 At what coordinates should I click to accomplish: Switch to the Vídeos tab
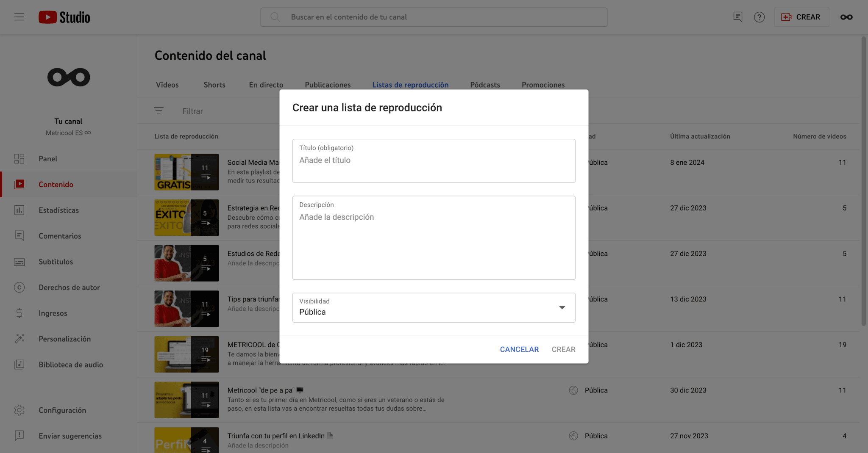[x=167, y=85]
